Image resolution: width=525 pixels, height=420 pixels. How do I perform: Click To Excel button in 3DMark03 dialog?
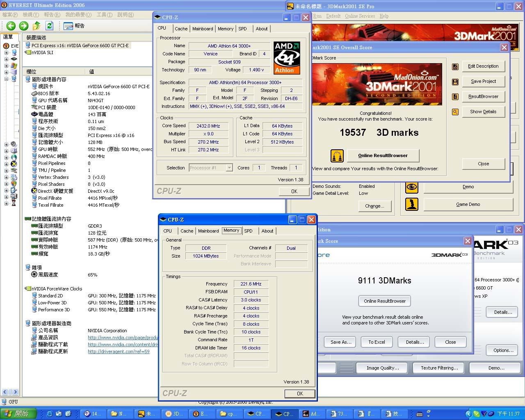377,342
